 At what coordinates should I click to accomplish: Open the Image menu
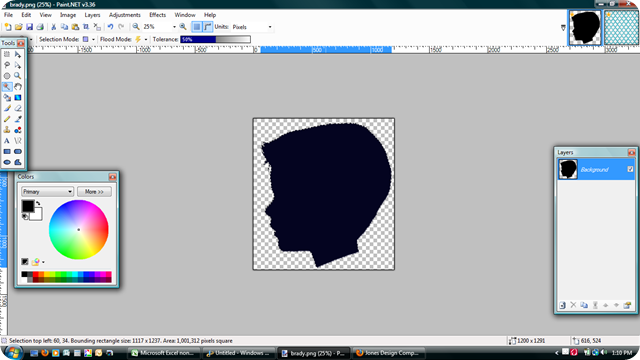pos(68,15)
